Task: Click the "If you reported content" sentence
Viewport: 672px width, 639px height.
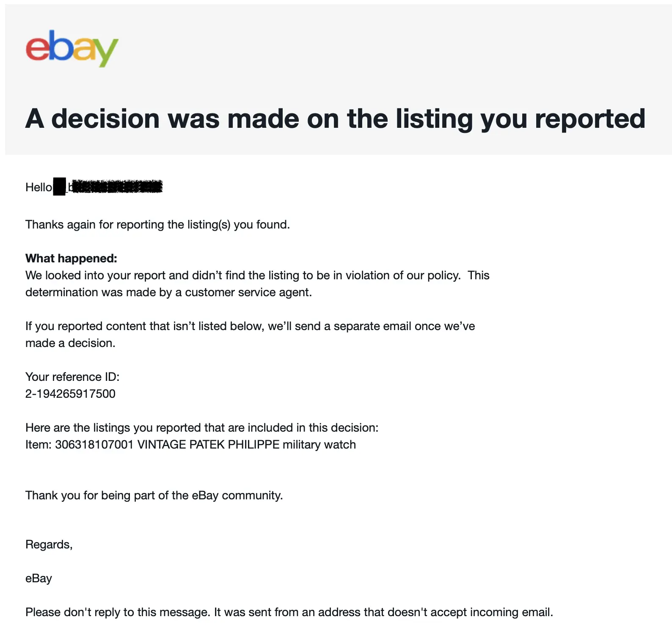Action: point(250,326)
